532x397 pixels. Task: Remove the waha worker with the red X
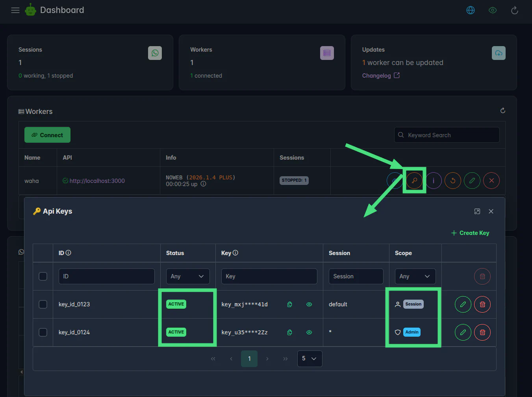[x=491, y=181]
